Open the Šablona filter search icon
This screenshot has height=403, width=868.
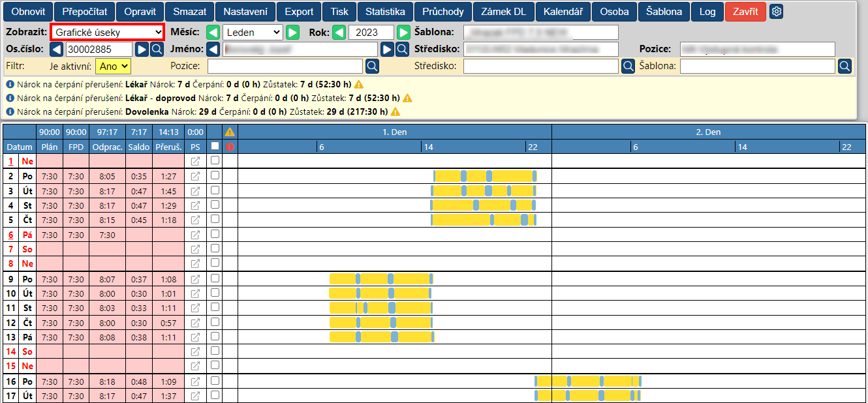tap(845, 66)
